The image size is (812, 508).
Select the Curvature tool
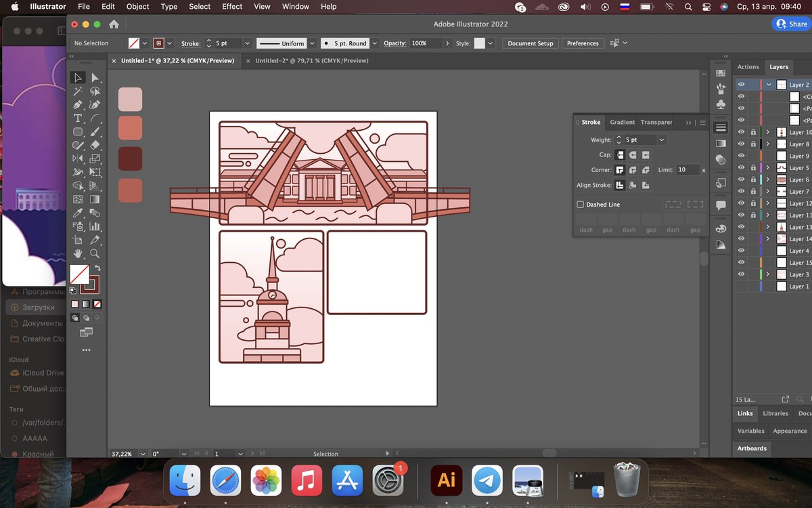tap(95, 104)
